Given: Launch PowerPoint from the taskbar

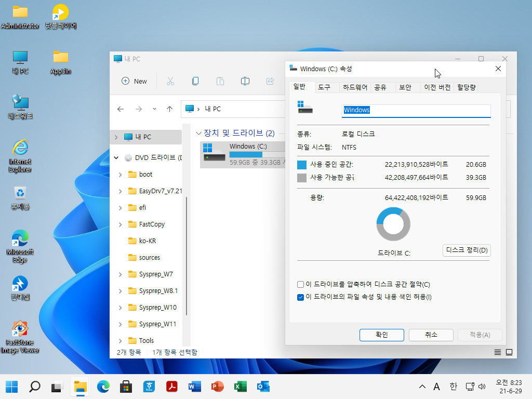Looking at the screenshot, I should [x=218, y=387].
